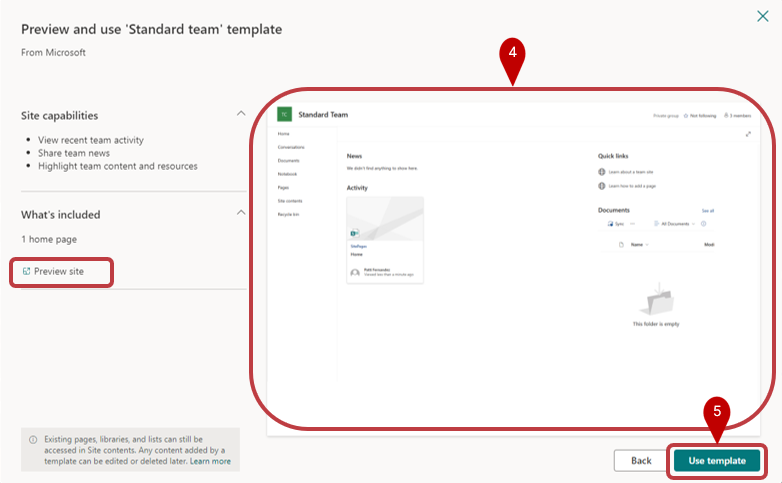Open the Preview site link

pyautogui.click(x=61, y=271)
